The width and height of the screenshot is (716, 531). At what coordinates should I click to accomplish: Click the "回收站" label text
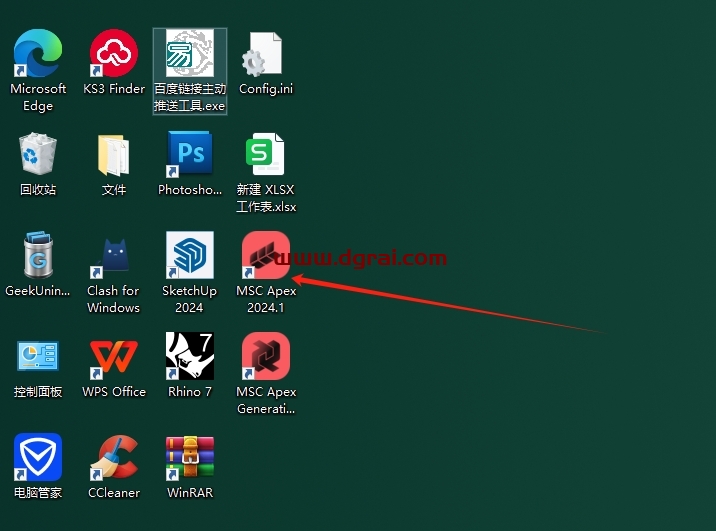click(38, 189)
